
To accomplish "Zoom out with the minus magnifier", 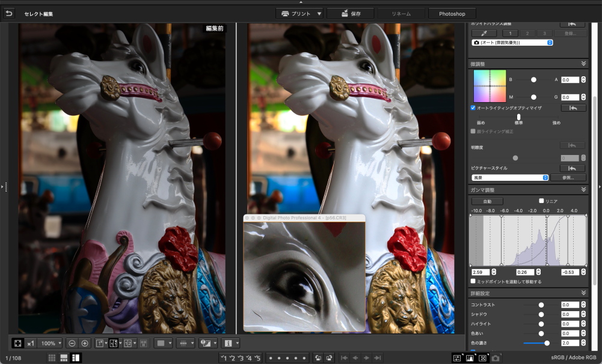I will click(x=72, y=343).
